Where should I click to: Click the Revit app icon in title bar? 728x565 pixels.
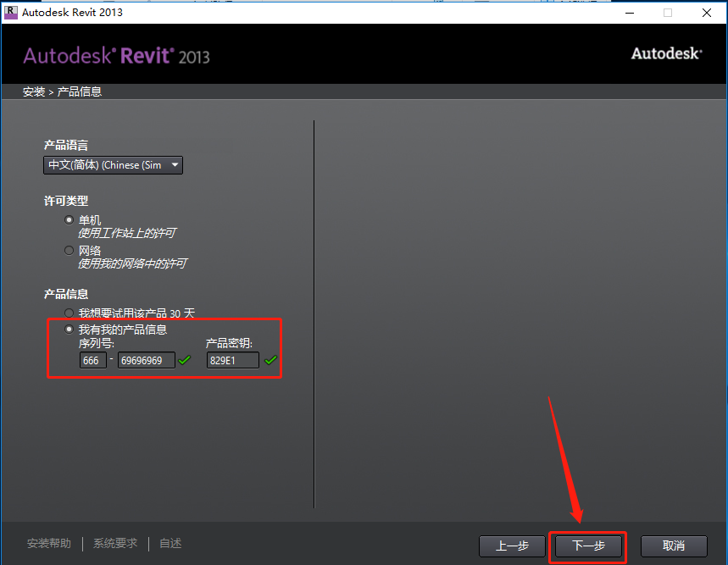(11, 13)
